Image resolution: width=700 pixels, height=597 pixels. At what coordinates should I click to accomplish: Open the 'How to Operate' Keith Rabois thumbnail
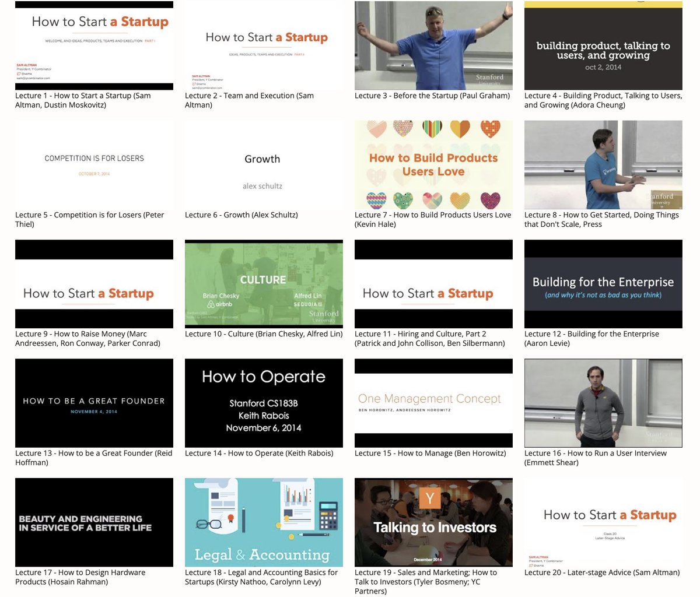(264, 403)
